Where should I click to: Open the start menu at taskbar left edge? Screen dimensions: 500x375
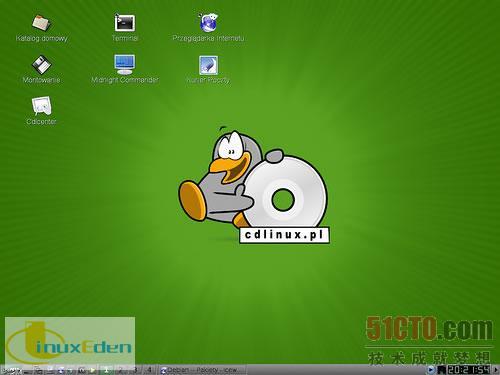tap(11, 370)
